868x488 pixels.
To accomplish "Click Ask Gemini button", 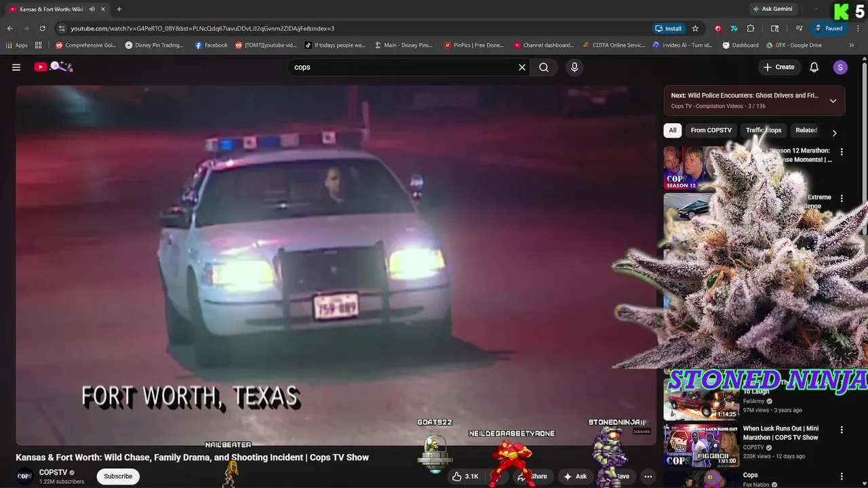I will (x=772, y=9).
